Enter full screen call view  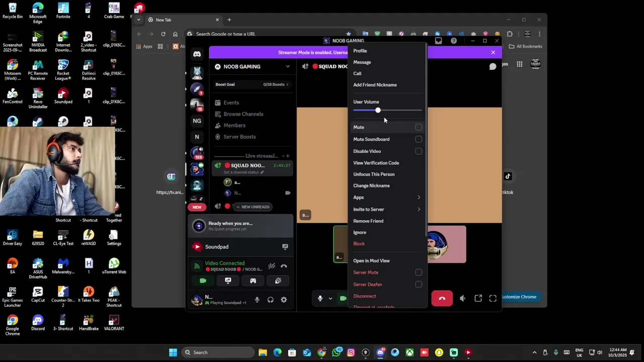click(x=493, y=298)
